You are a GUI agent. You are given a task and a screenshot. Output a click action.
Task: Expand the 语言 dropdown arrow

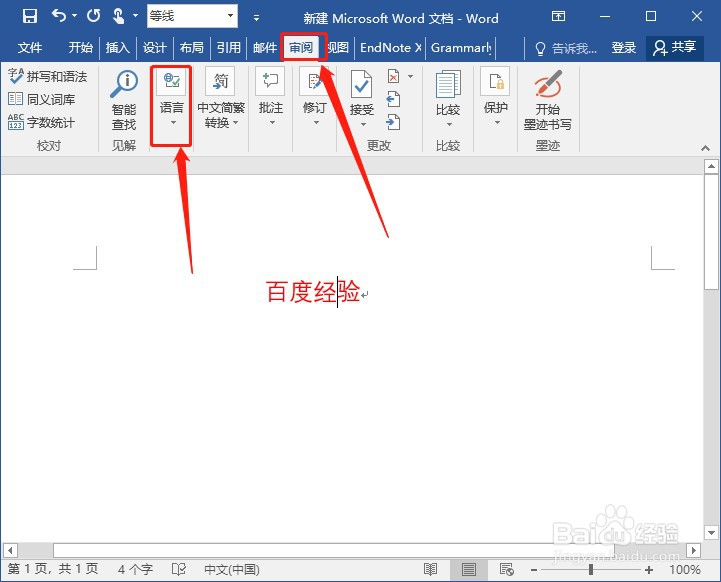pyautogui.click(x=173, y=123)
